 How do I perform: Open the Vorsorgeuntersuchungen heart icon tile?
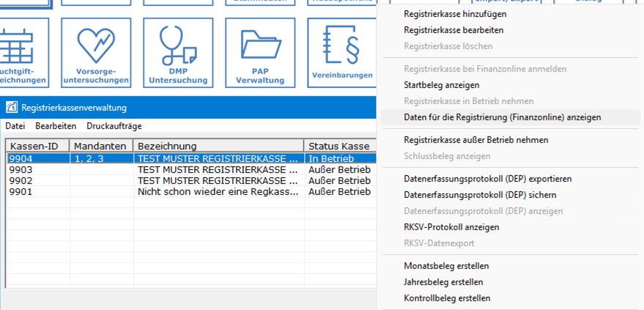(96, 52)
